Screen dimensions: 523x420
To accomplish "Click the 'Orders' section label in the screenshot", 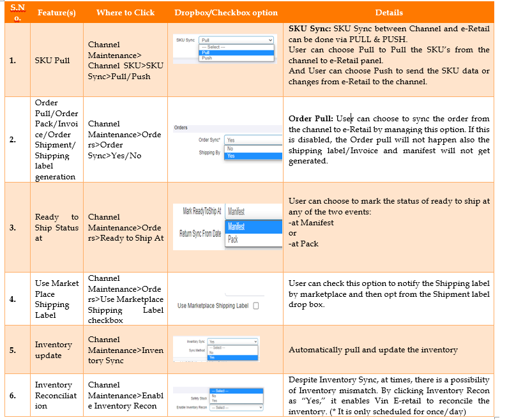I will click(181, 128).
